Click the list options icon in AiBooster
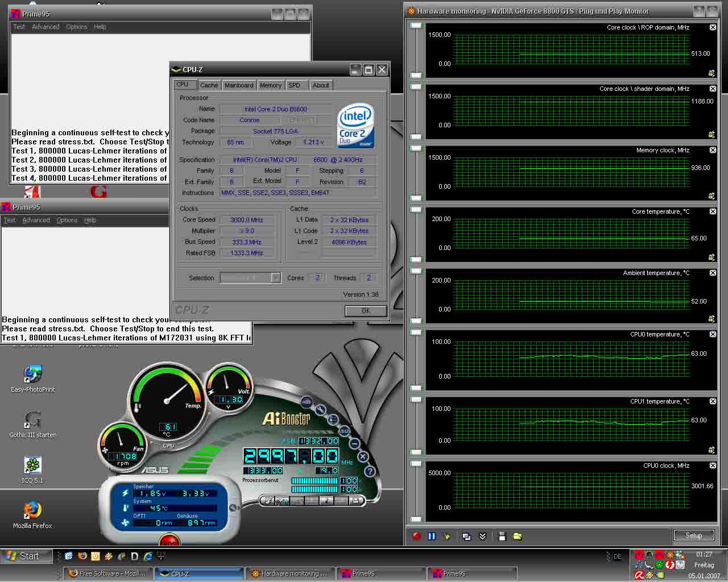The height and width of the screenshot is (582, 728). click(333, 419)
